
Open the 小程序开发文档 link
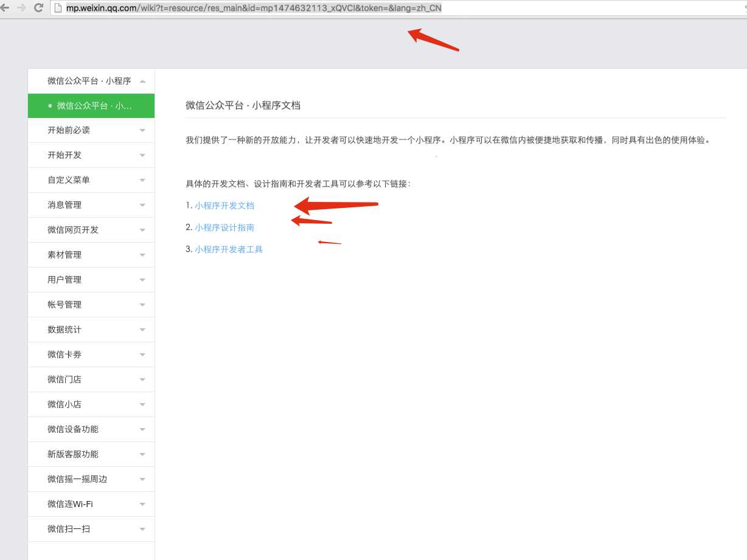[x=224, y=206]
